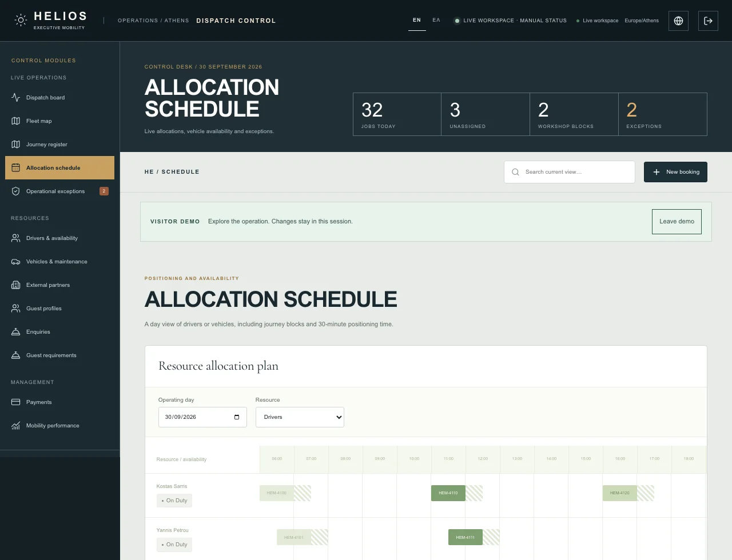Click Kostas Sarris On Duty badge

coord(174,501)
